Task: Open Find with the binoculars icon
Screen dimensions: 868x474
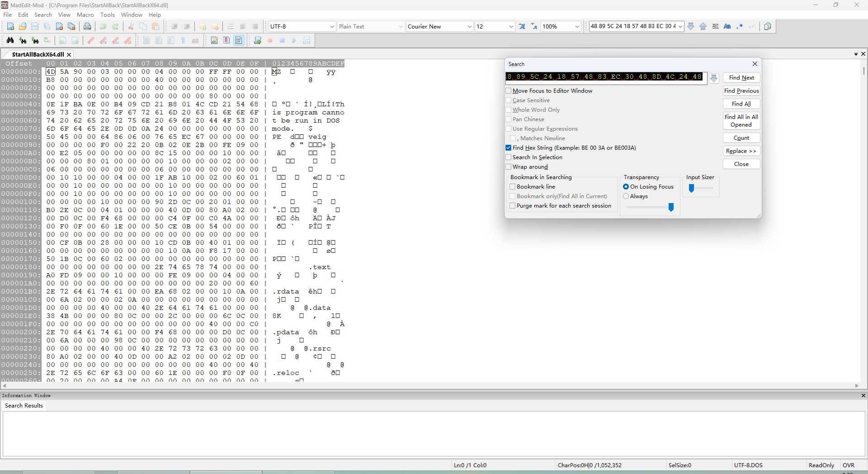Action: 10,41
